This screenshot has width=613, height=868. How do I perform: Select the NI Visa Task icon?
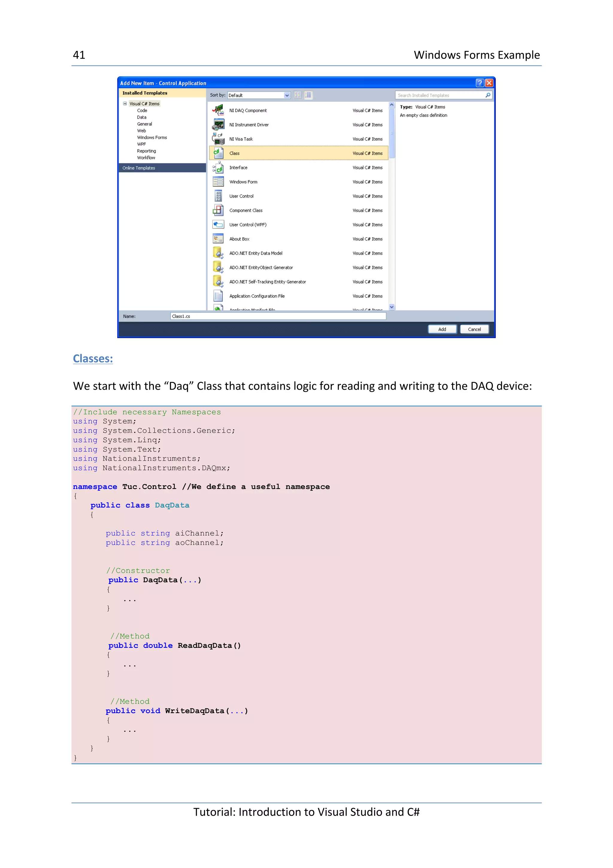tap(218, 139)
